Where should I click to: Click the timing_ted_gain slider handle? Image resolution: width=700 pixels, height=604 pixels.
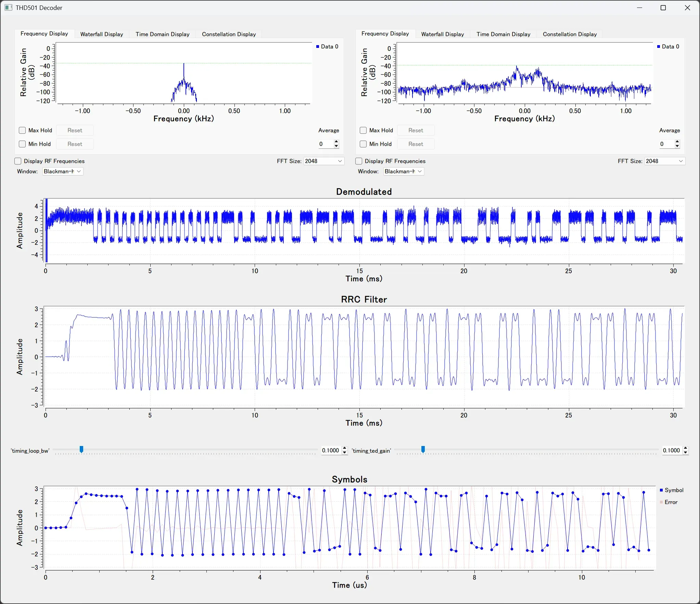tap(423, 449)
